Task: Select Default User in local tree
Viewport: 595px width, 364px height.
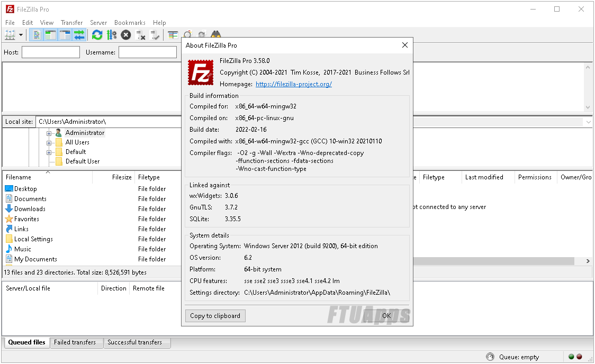Action: click(83, 161)
